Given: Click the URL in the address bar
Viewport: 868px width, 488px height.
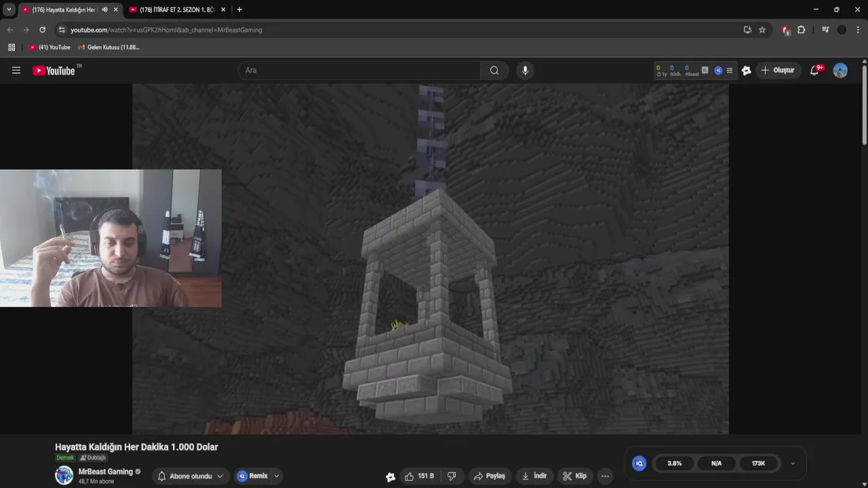Looking at the screenshot, I should [x=166, y=30].
